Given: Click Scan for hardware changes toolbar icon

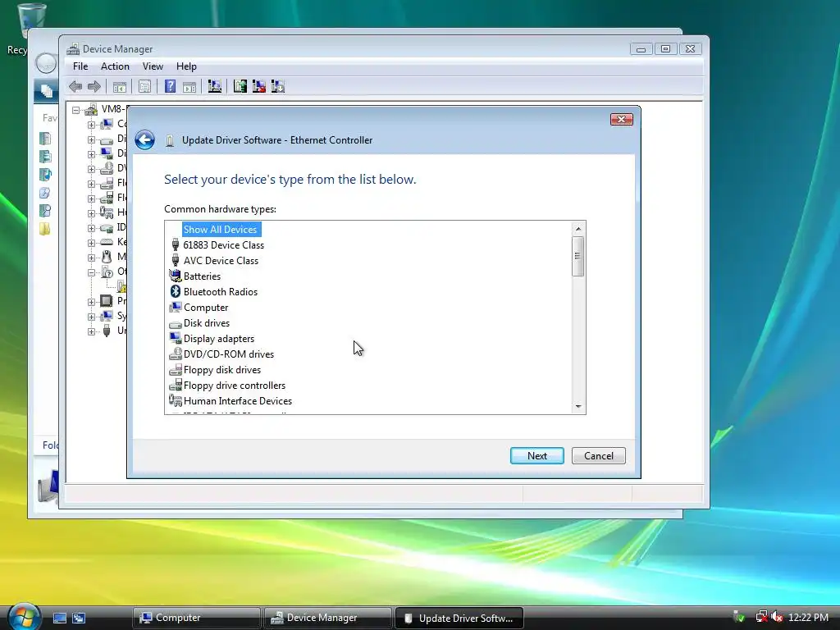Looking at the screenshot, I should tap(215, 86).
